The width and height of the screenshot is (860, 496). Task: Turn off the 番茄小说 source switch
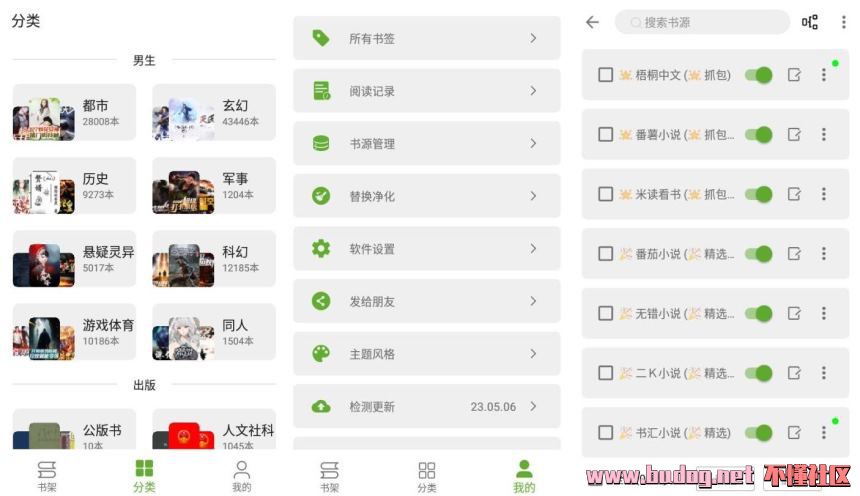[759, 253]
